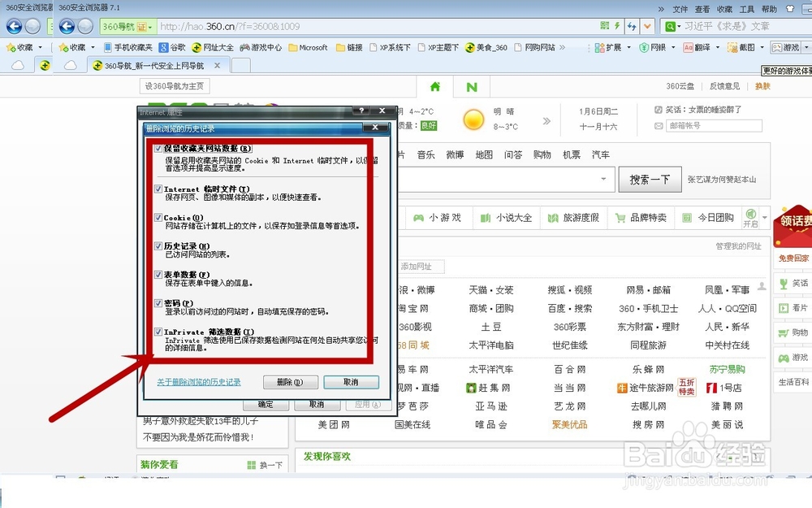The height and width of the screenshot is (508, 812).
Task: Click 确定 in Internet 属性 dialog
Action: coord(266,404)
